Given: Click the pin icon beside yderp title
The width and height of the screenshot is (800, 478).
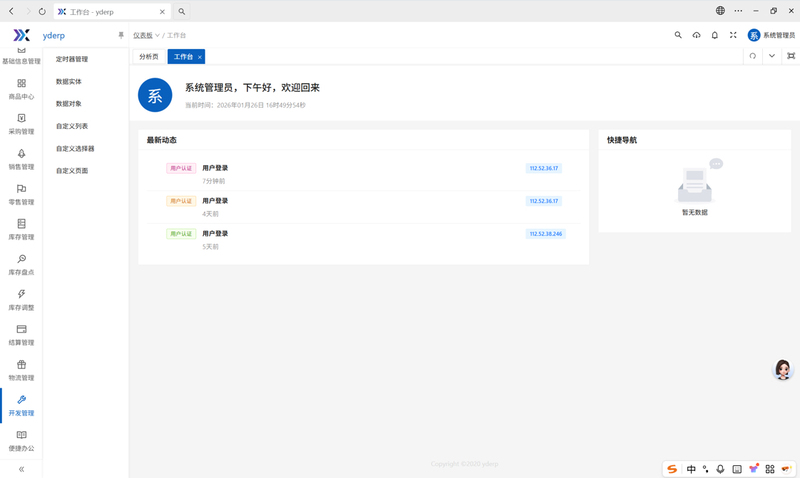Looking at the screenshot, I should (121, 35).
